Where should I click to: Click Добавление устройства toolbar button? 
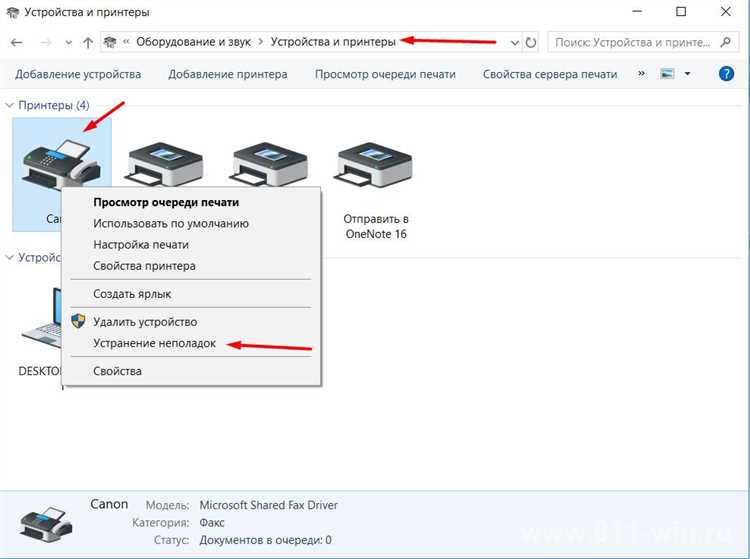coord(78,74)
